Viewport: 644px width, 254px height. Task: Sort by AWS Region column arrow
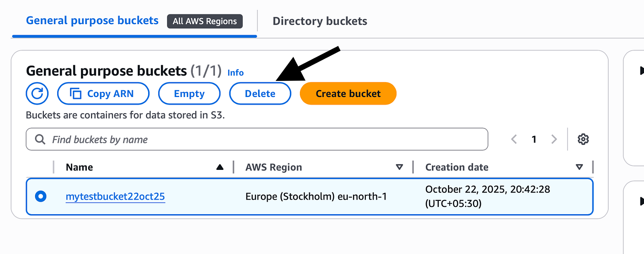[x=399, y=167]
